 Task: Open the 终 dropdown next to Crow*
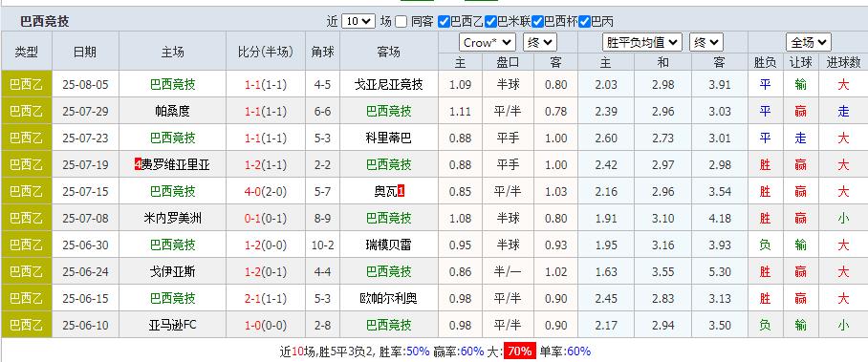[540, 43]
